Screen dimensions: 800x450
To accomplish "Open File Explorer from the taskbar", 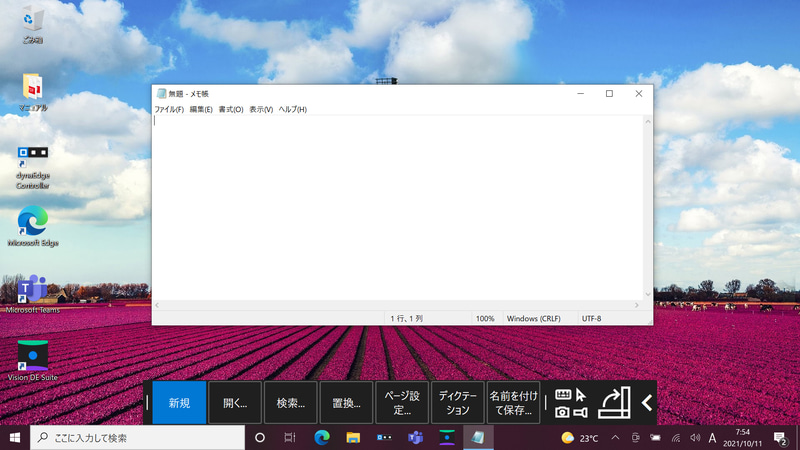I will [353, 438].
